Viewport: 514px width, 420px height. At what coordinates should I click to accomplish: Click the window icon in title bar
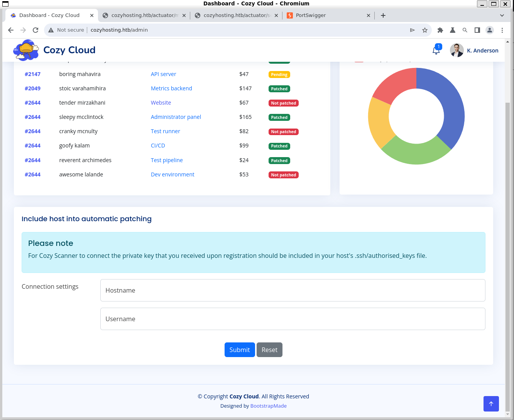point(5,4)
